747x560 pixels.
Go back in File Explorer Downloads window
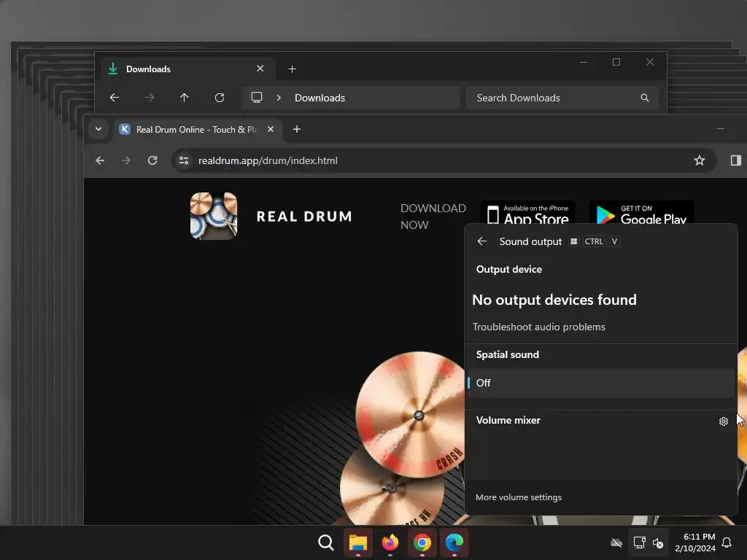pyautogui.click(x=115, y=98)
